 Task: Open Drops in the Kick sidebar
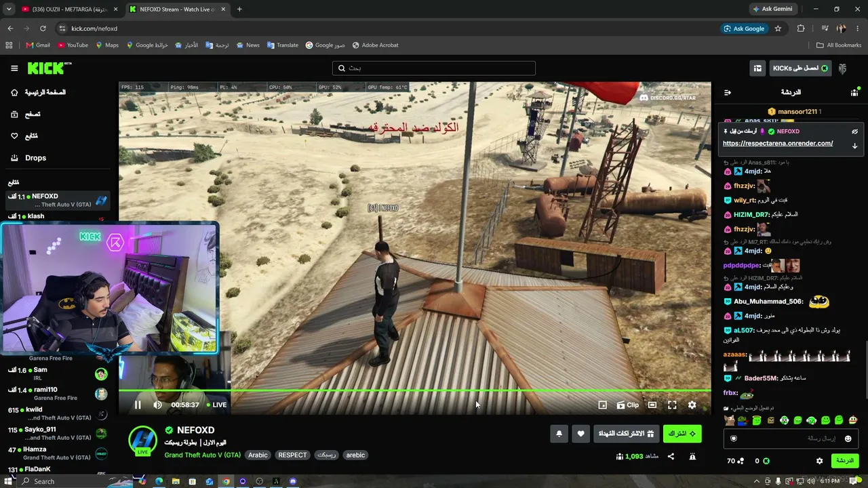(x=28, y=158)
